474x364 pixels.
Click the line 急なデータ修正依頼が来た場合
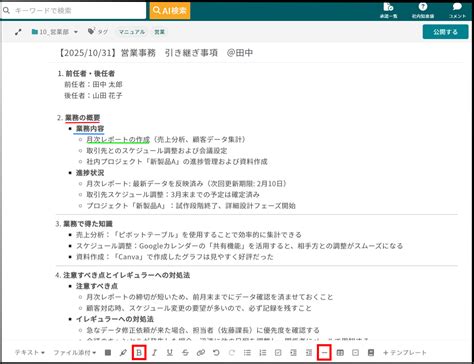pyautogui.click(x=203, y=330)
